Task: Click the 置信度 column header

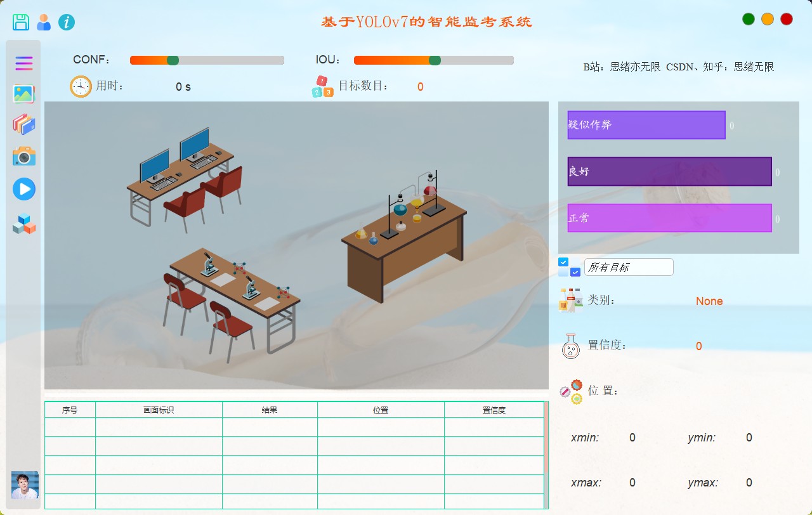Action: (494, 410)
